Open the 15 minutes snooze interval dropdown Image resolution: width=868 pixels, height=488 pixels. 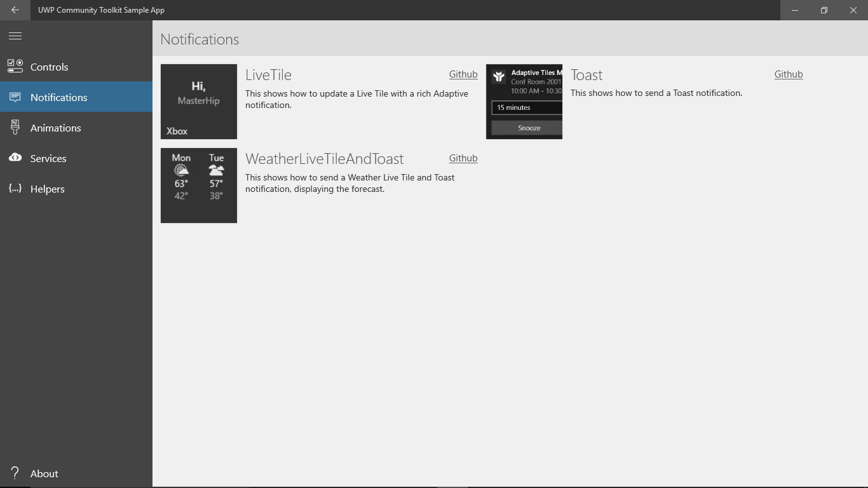[x=527, y=107]
